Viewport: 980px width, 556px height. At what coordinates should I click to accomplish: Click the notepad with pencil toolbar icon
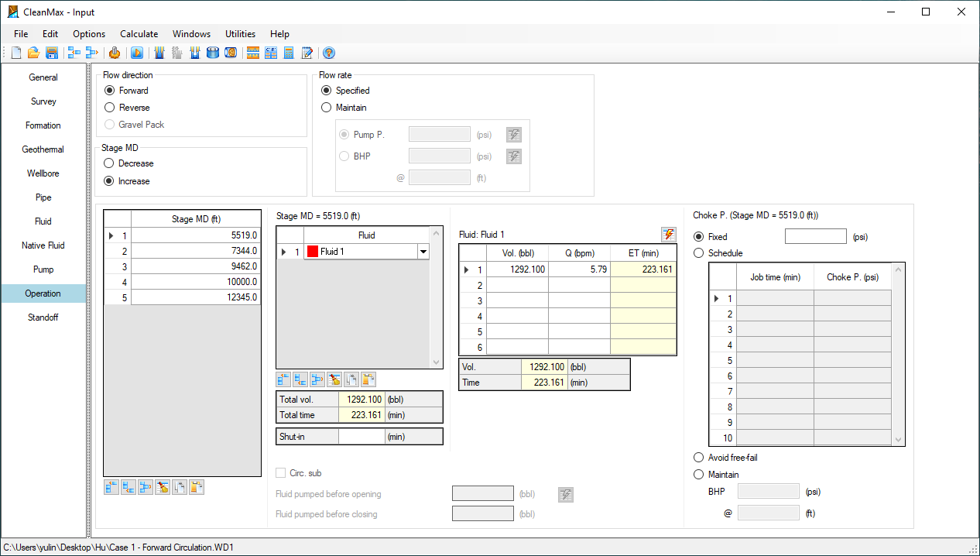click(307, 53)
